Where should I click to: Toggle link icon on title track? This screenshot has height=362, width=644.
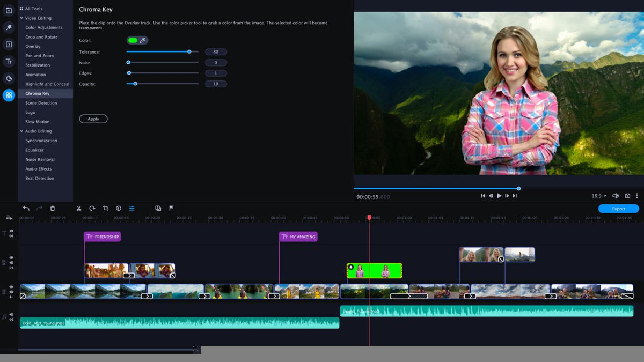11,236
